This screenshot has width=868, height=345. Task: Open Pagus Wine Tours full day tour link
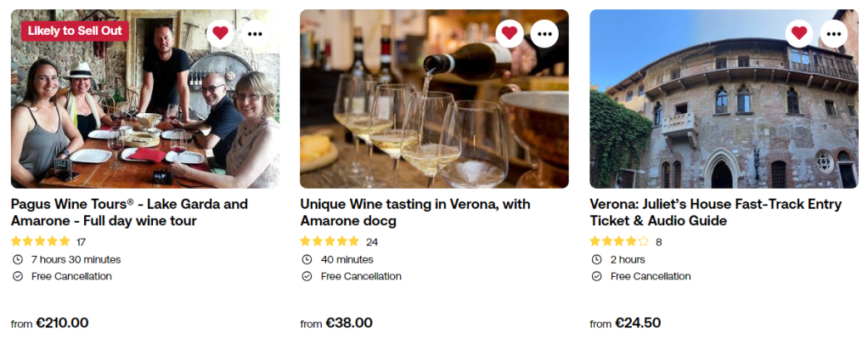[129, 212]
